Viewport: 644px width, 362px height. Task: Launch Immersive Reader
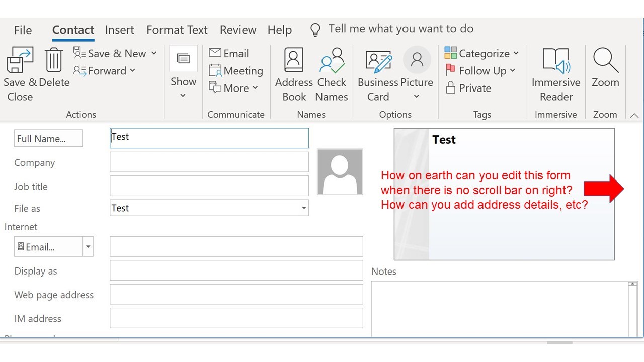click(x=556, y=74)
